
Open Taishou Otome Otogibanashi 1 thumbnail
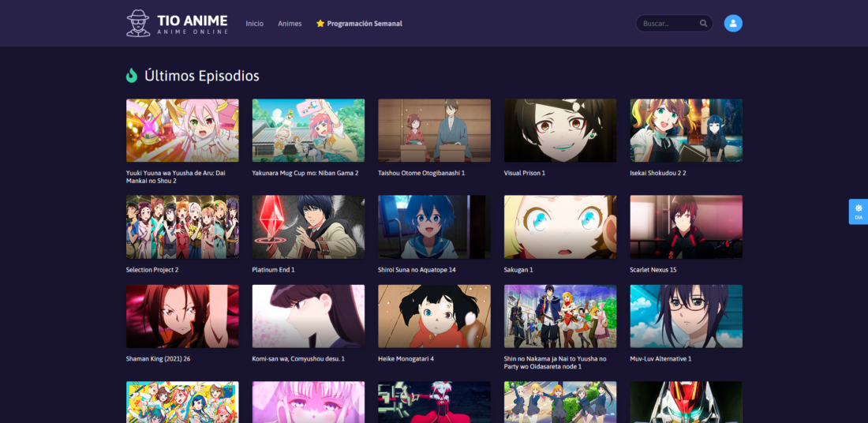[x=435, y=131]
